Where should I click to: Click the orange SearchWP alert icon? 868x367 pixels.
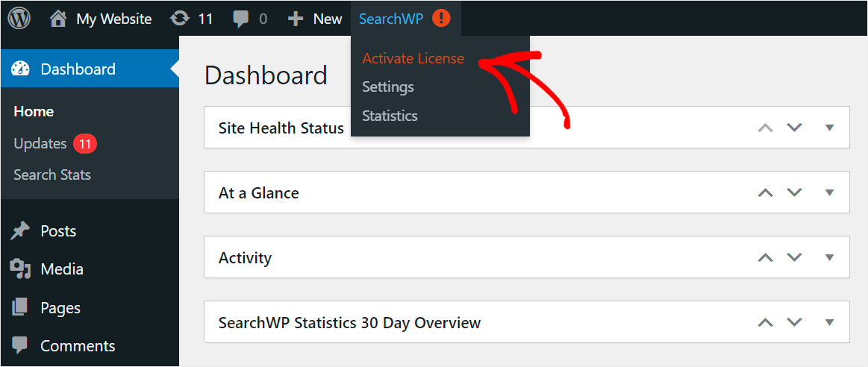tap(442, 18)
